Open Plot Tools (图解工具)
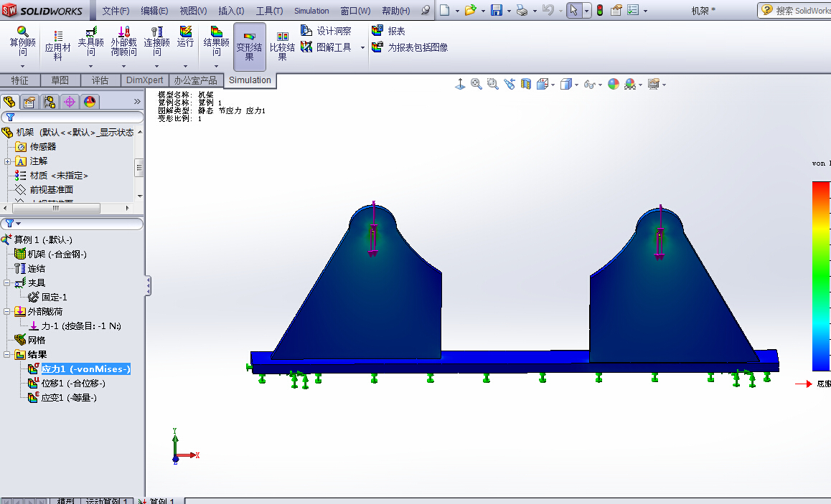Image resolution: width=831 pixels, height=504 pixels. [x=326, y=47]
